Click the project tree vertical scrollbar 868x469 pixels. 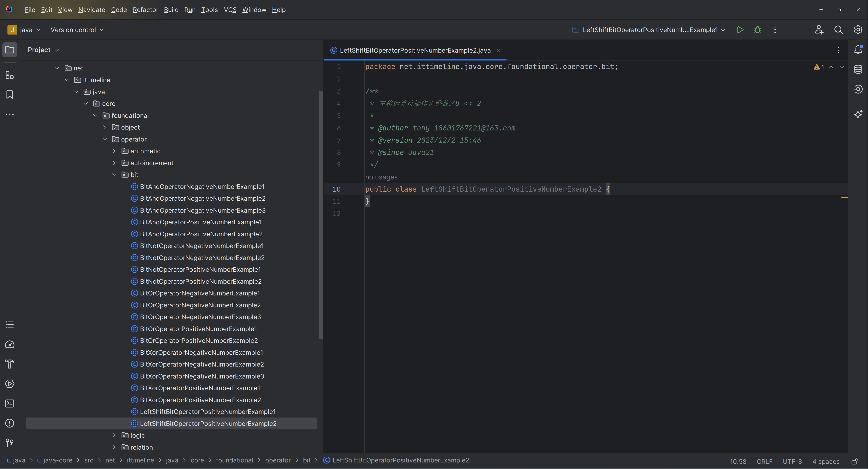tap(321, 214)
